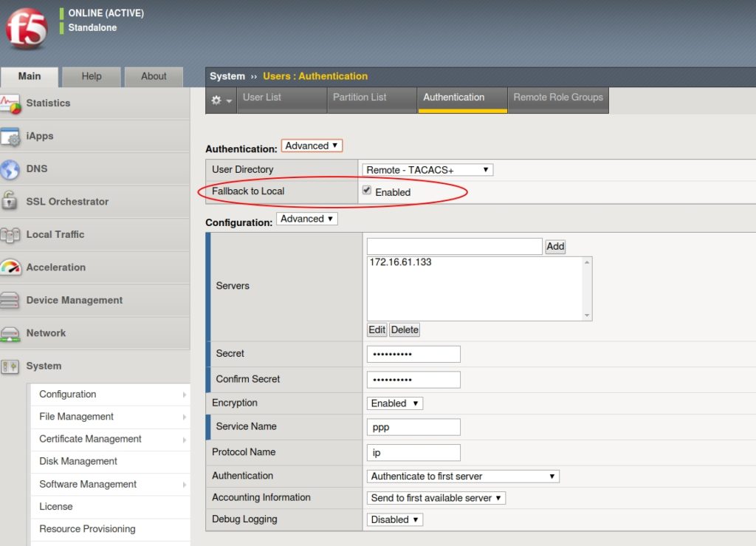This screenshot has width=756, height=546.
Task: Click the Acceleration gauge icon
Action: click(10, 267)
